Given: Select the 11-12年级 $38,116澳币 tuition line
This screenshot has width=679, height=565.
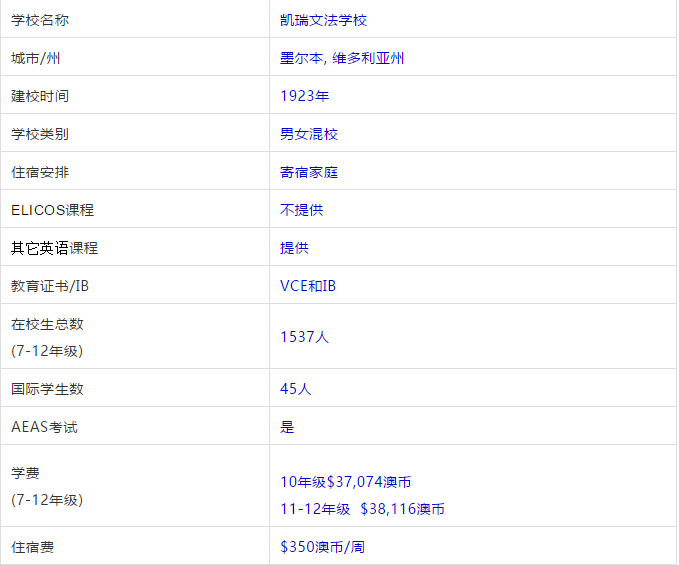Looking at the screenshot, I should click(x=362, y=509).
